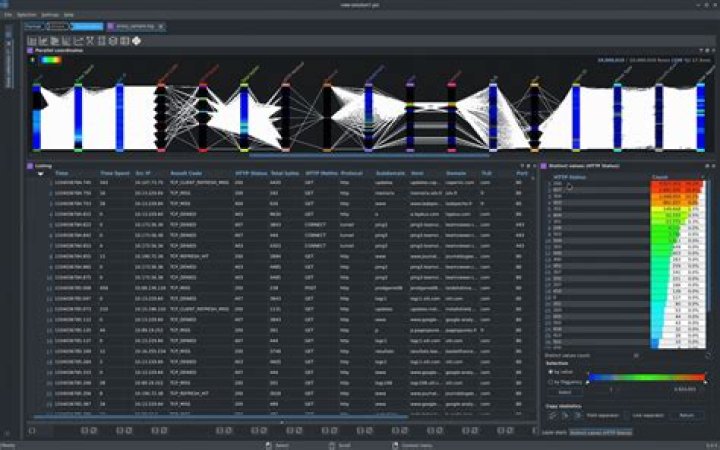This screenshot has width=720, height=450.
Task: Open the File menu
Action: pyautogui.click(x=8, y=15)
